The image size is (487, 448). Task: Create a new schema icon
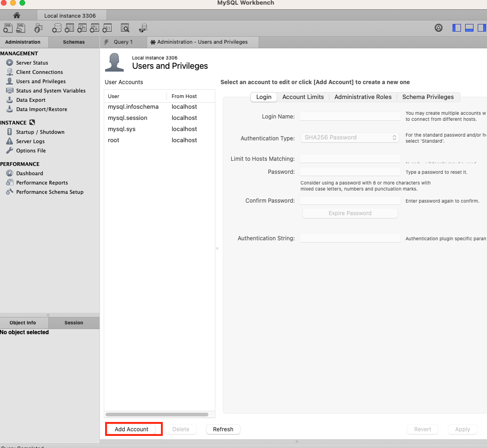tap(57, 28)
